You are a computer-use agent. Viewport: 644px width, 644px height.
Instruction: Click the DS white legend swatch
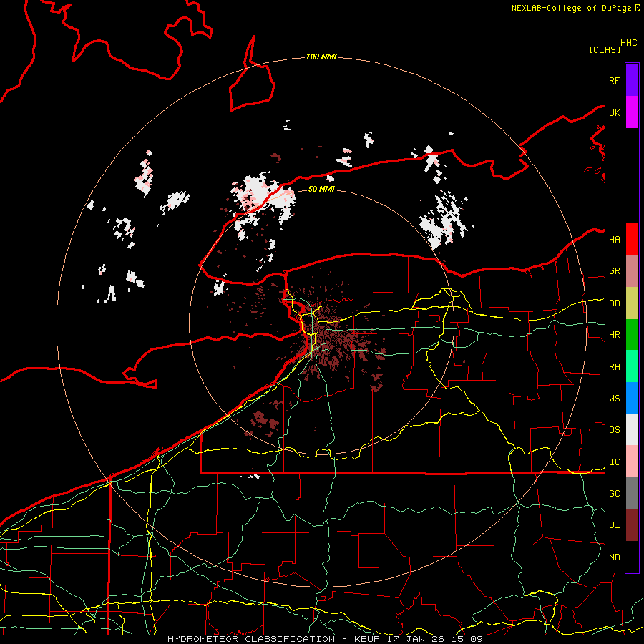point(632,430)
